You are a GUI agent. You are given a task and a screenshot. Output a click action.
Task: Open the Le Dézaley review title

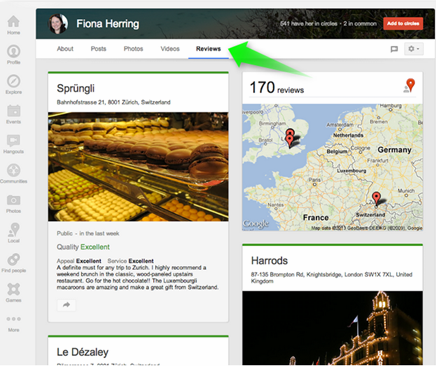pyautogui.click(x=83, y=352)
